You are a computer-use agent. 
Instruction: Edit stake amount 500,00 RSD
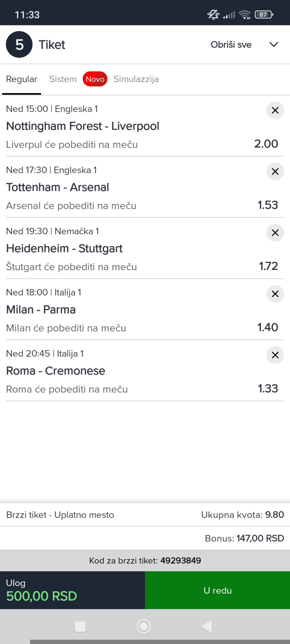pyautogui.click(x=42, y=596)
